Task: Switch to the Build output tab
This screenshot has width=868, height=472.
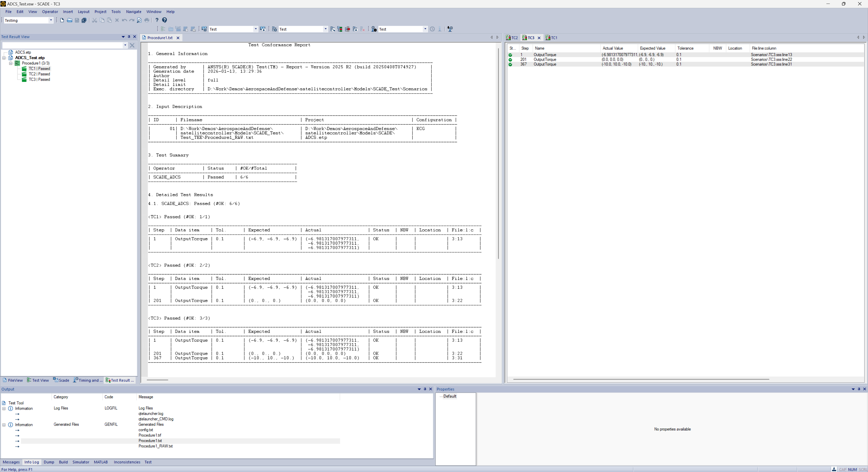Action: 63,462
